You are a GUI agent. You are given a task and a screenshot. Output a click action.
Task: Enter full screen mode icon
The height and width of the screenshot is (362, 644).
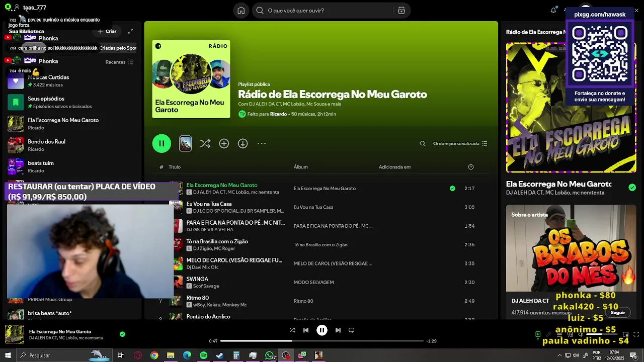(636, 334)
